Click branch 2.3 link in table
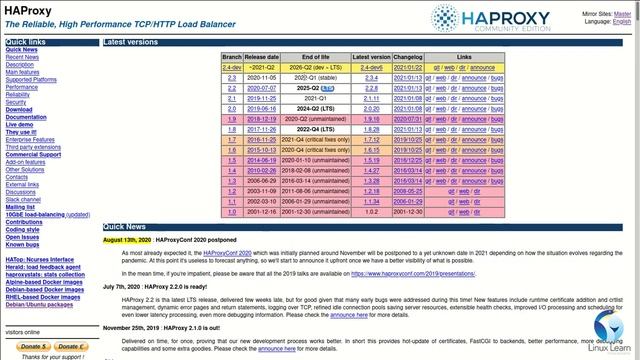The height and width of the screenshot is (360, 640). [x=232, y=78]
